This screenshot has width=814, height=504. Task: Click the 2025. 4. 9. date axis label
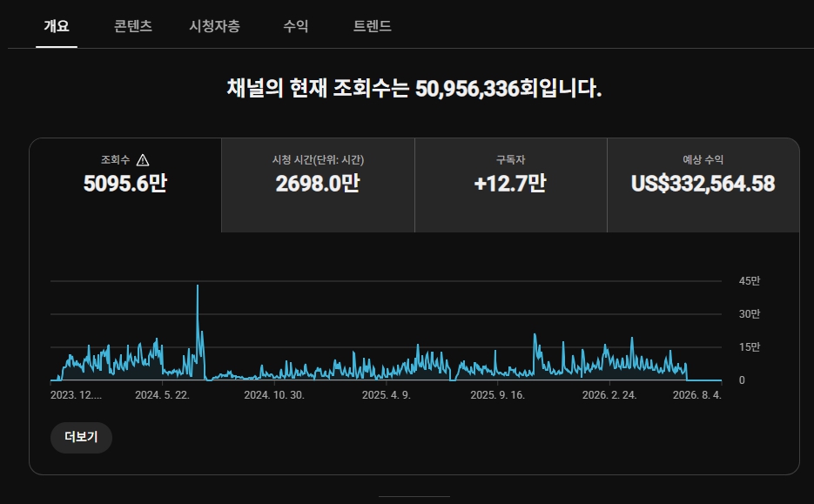coord(387,395)
